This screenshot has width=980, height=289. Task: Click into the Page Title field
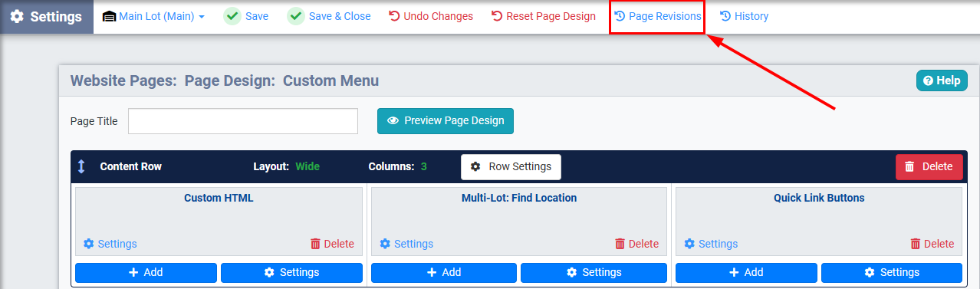click(243, 121)
